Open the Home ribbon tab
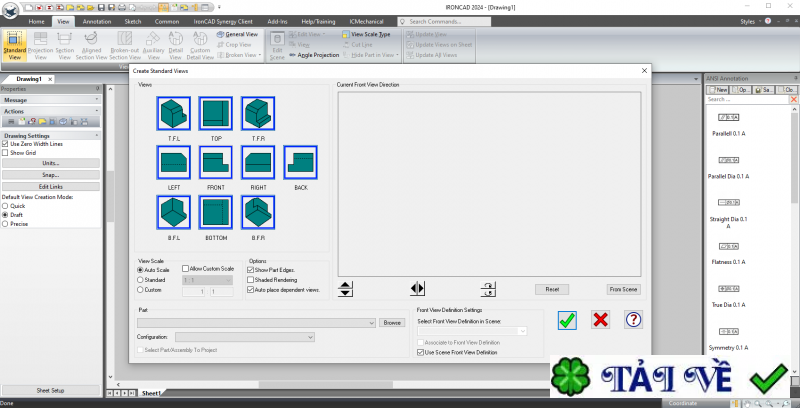The width and height of the screenshot is (800, 408). (36, 21)
